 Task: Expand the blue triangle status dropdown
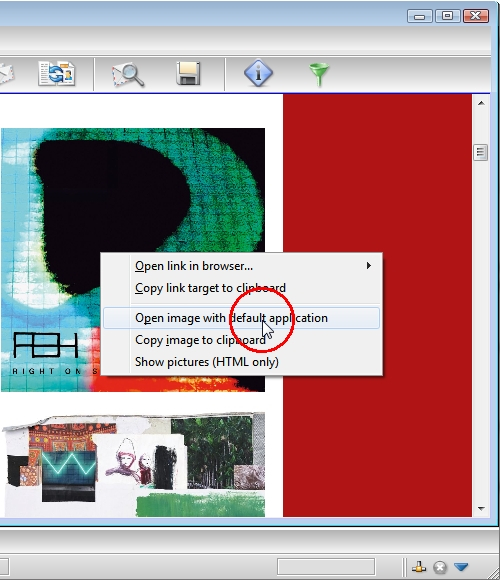461,566
